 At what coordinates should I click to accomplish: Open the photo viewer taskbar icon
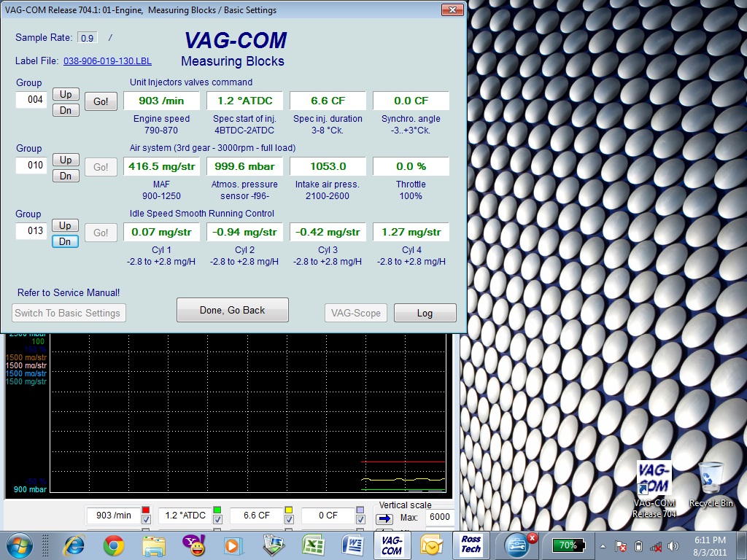[274, 545]
